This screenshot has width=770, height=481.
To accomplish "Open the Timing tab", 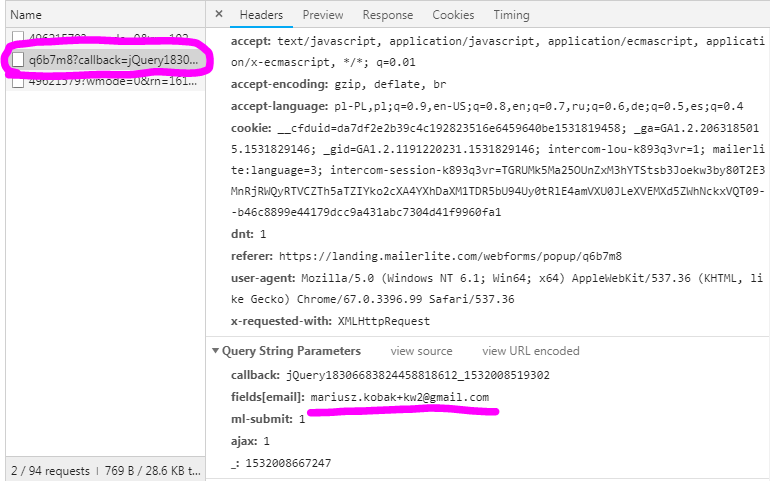I will [511, 15].
